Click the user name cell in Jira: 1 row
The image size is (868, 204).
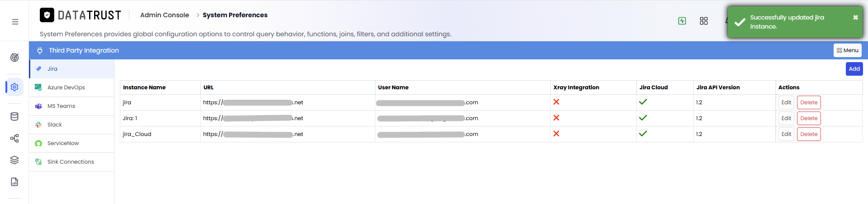[x=463, y=118]
